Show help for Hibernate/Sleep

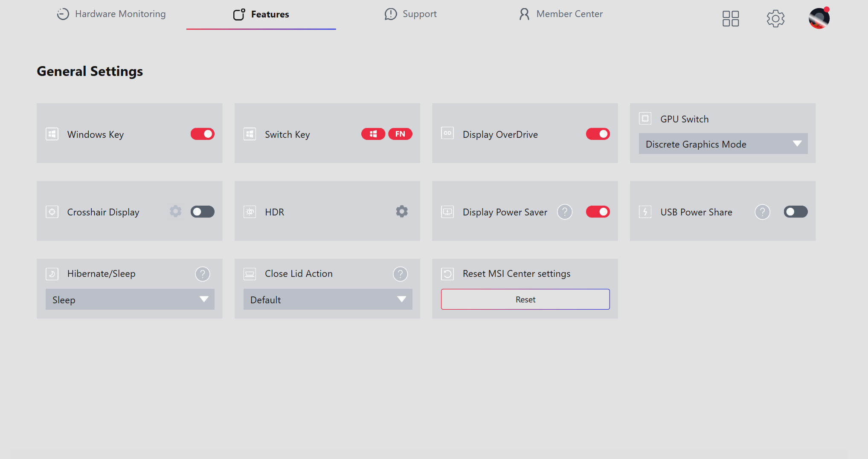point(203,274)
